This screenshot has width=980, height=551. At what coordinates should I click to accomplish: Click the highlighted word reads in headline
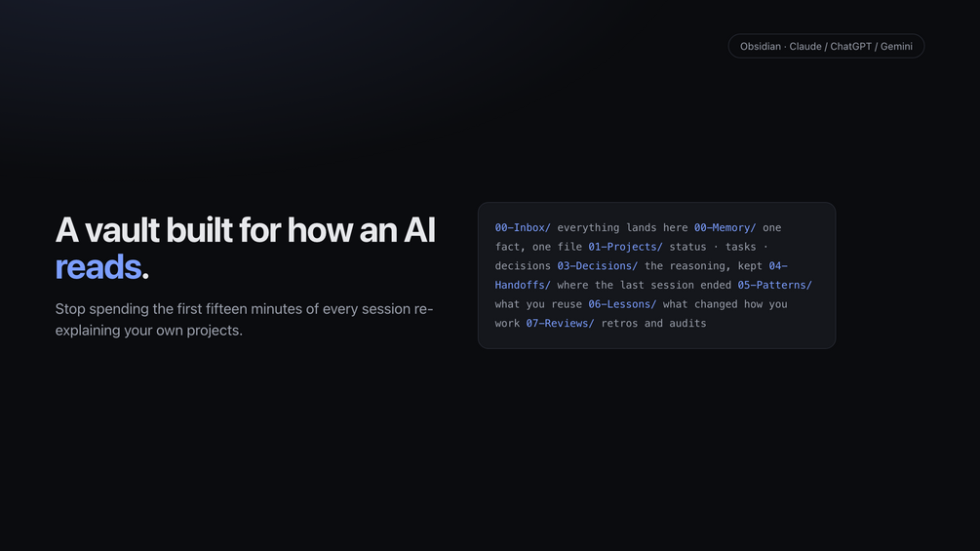[98, 267]
